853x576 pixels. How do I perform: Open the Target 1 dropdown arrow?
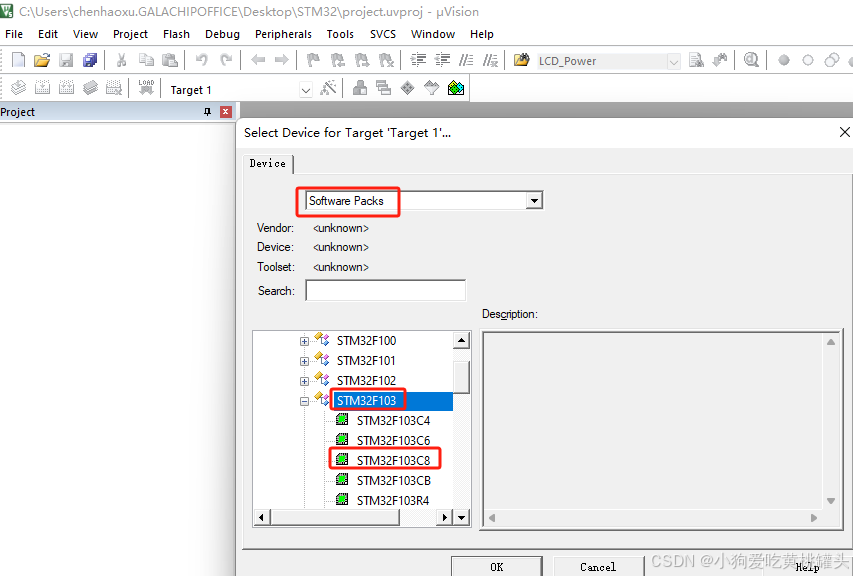click(x=306, y=90)
